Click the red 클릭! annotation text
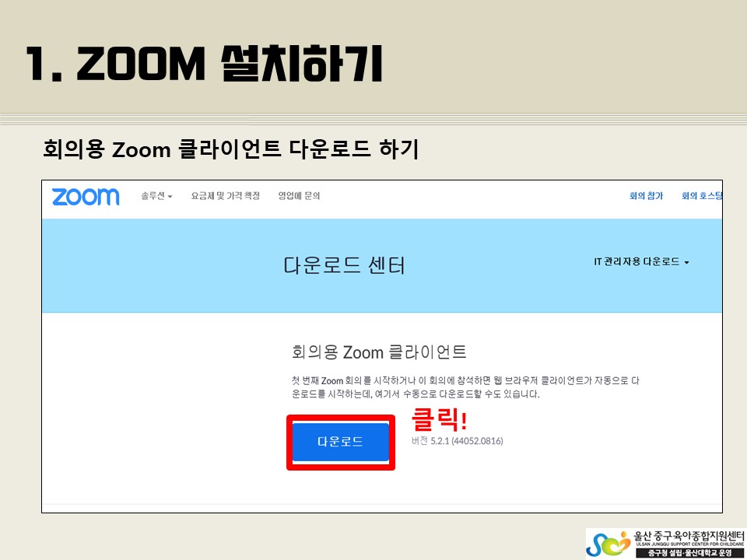Viewport: 747px width, 560px height. click(x=439, y=419)
